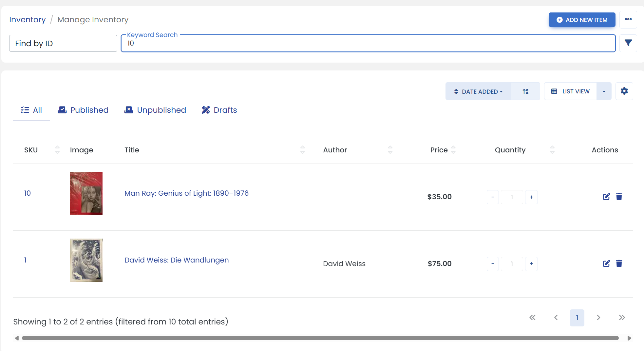Expand the List View dropdown arrow
Viewport: 644px width, 351px height.
click(604, 91)
